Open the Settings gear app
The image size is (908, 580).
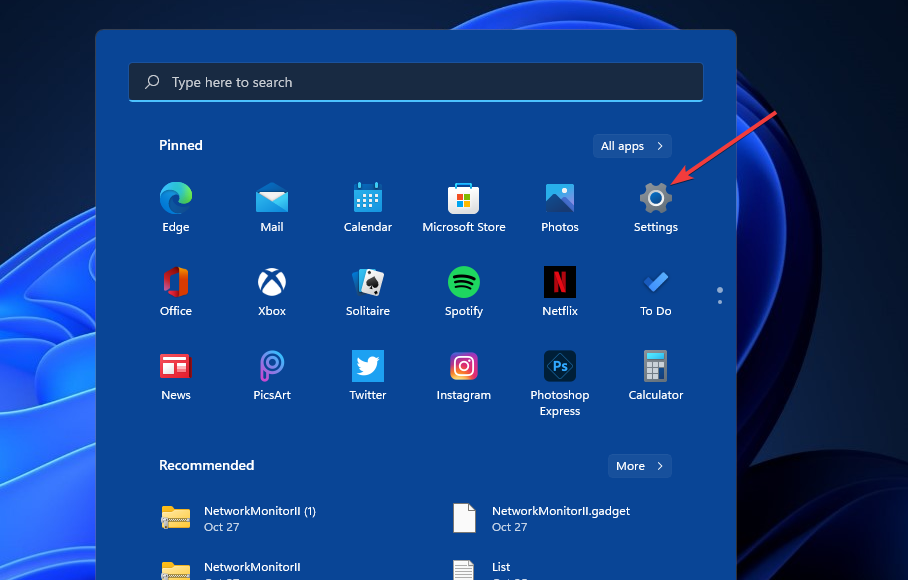click(x=656, y=207)
